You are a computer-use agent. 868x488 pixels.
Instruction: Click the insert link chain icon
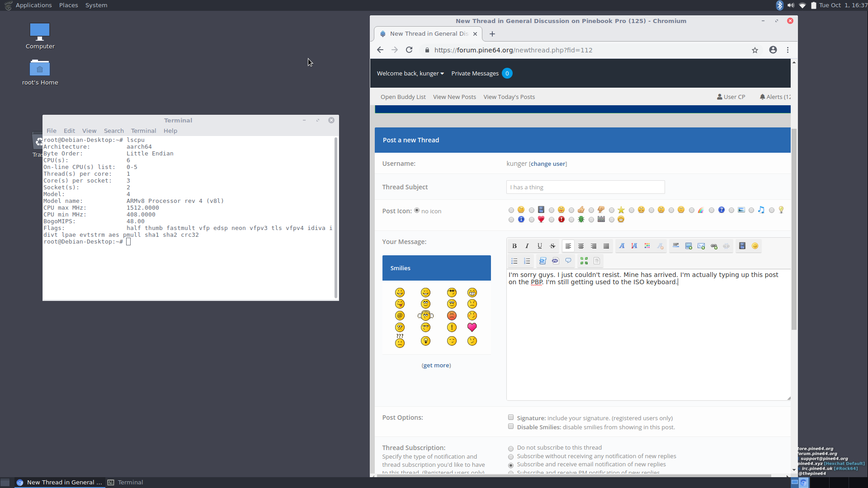click(x=713, y=246)
